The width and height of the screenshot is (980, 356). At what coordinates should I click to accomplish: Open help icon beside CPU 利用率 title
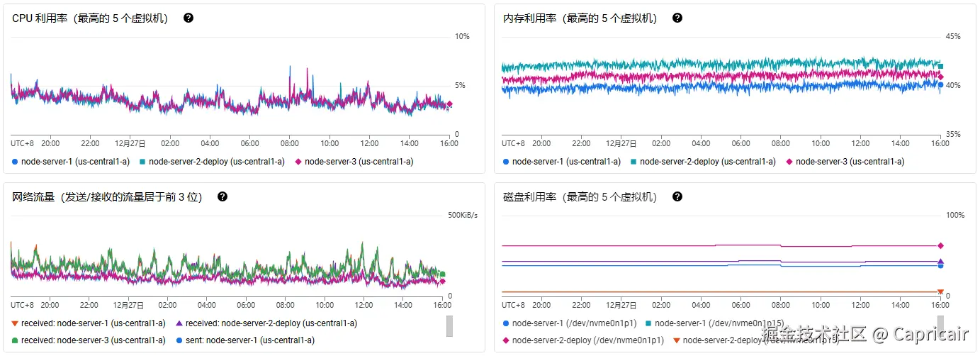pos(188,18)
